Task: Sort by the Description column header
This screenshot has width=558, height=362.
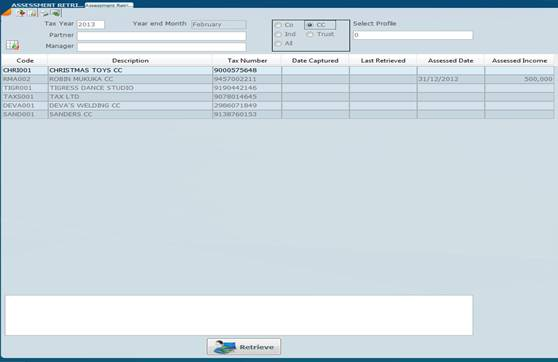Action: point(130,61)
